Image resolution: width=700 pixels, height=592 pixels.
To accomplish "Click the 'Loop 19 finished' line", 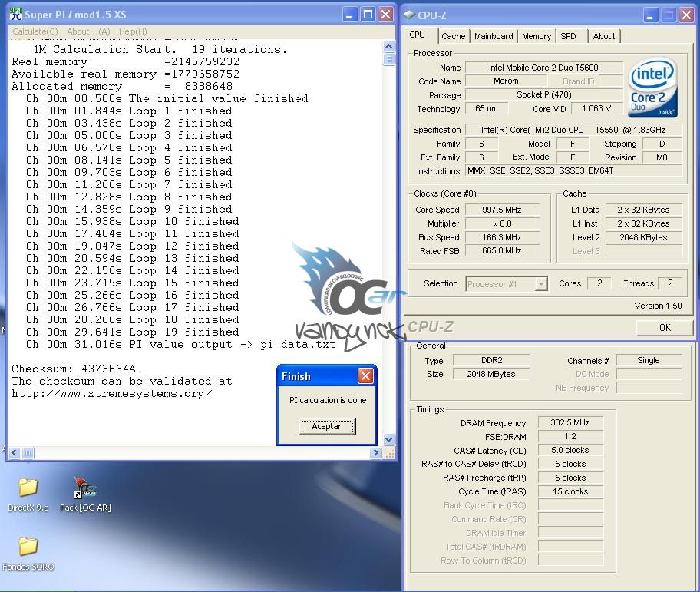I will click(133, 332).
